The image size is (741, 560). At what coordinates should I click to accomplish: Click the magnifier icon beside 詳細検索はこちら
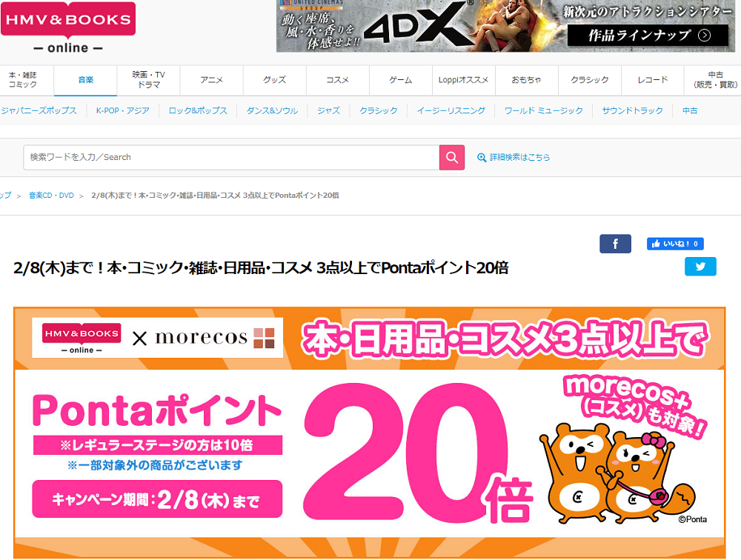coord(482,157)
